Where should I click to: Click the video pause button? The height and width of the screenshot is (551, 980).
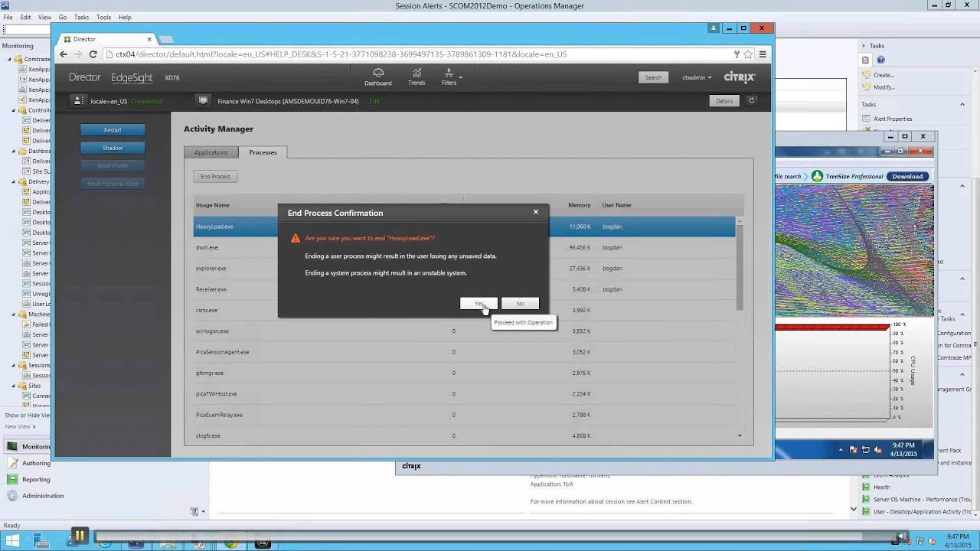coord(79,536)
